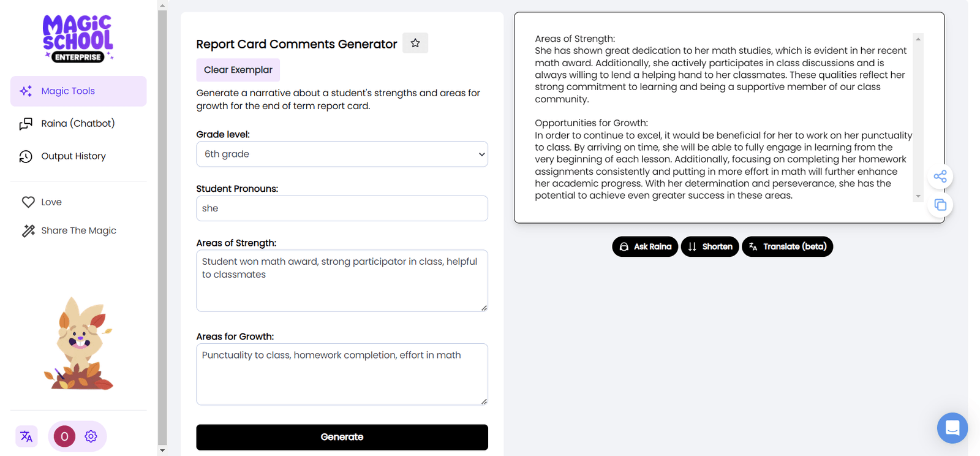
Task: Open settings via the gear icon
Action: click(91, 436)
